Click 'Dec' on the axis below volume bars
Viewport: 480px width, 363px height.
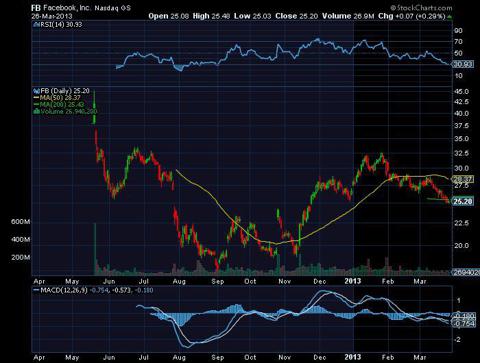point(320,281)
